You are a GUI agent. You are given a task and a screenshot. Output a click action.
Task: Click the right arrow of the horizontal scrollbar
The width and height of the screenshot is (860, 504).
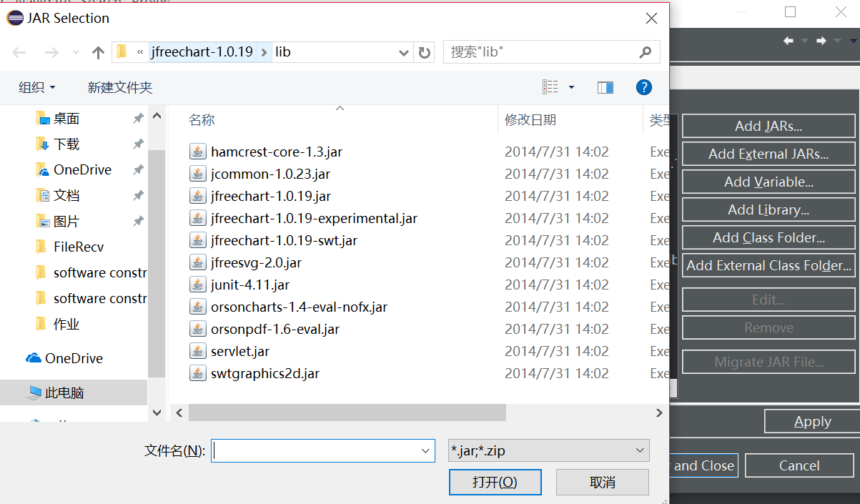coord(659,412)
